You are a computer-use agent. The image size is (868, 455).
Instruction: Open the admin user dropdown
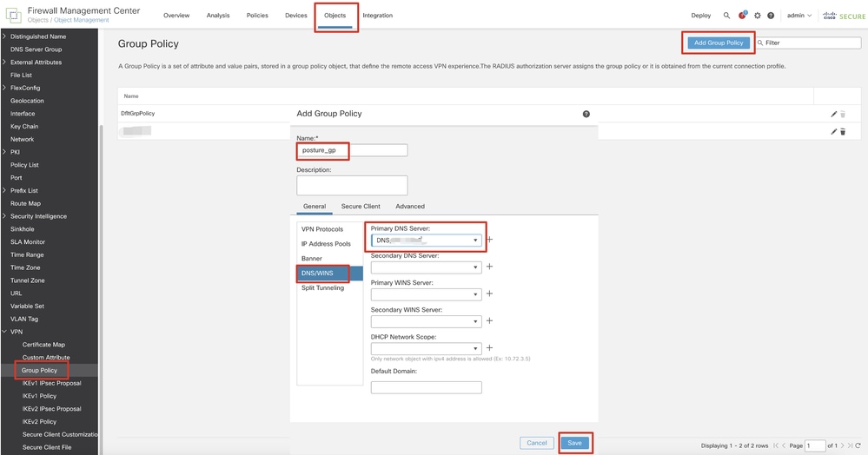point(799,16)
